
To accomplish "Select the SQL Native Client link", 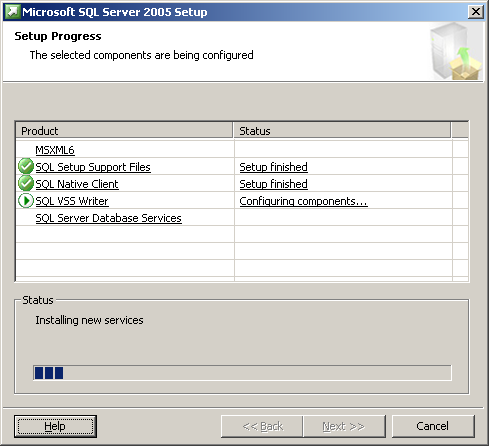I will 77,184.
